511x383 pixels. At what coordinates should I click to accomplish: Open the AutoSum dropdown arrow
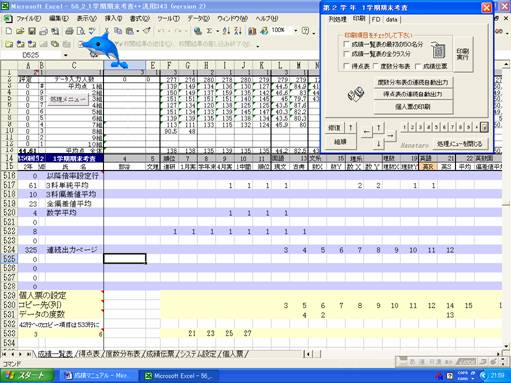point(217,31)
